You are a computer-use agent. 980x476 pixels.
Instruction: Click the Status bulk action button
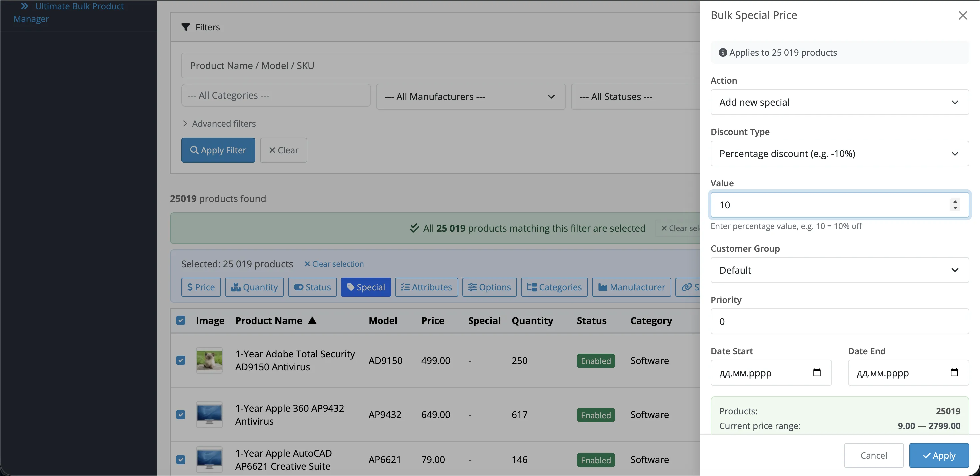coord(312,287)
